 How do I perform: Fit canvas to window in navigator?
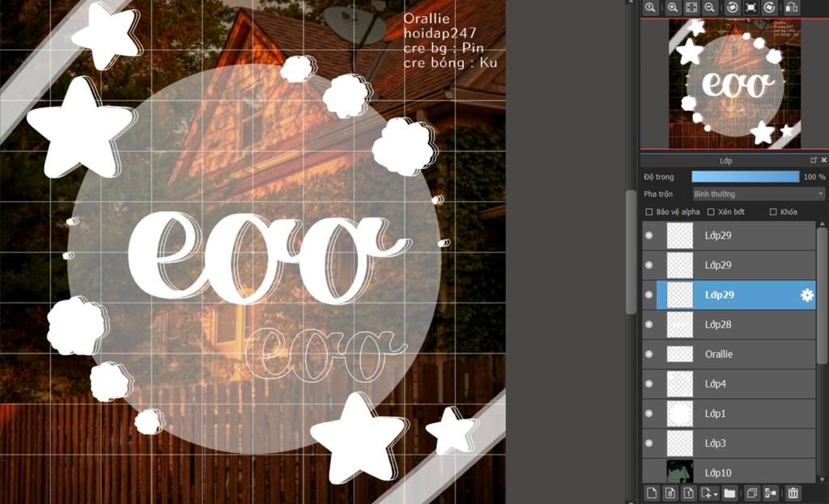point(691,7)
